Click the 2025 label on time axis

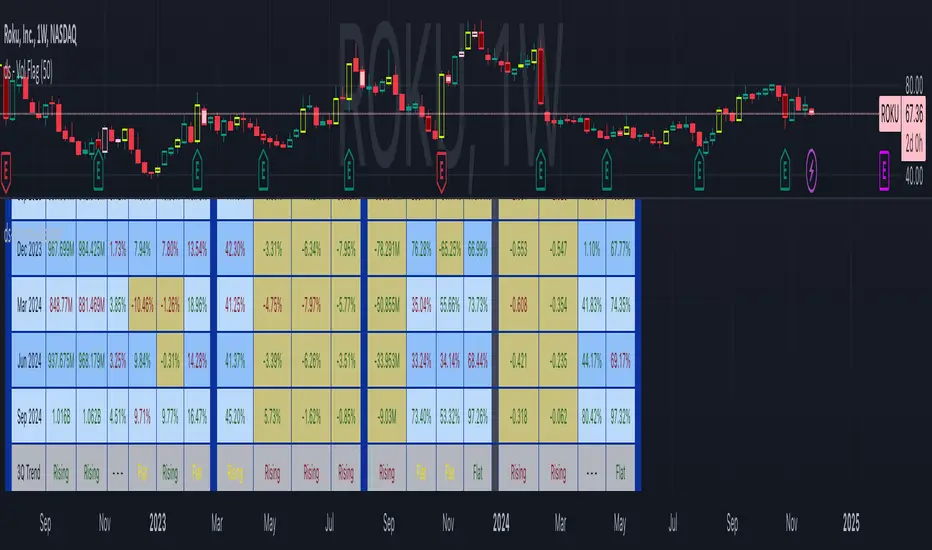[851, 523]
